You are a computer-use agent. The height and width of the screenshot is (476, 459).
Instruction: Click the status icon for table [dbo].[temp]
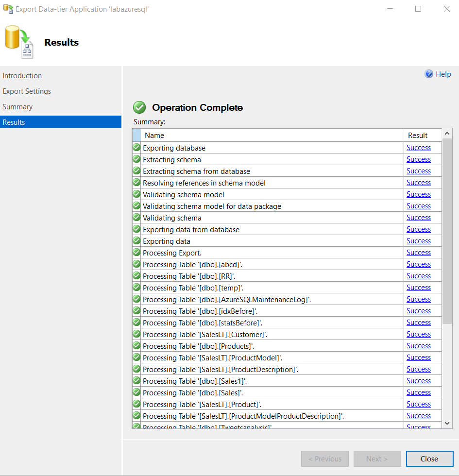[x=136, y=288]
